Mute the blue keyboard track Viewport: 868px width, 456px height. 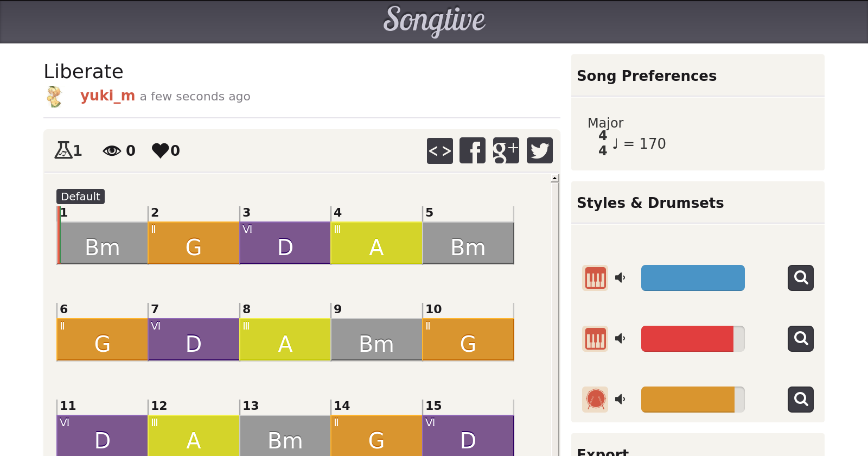tap(620, 278)
